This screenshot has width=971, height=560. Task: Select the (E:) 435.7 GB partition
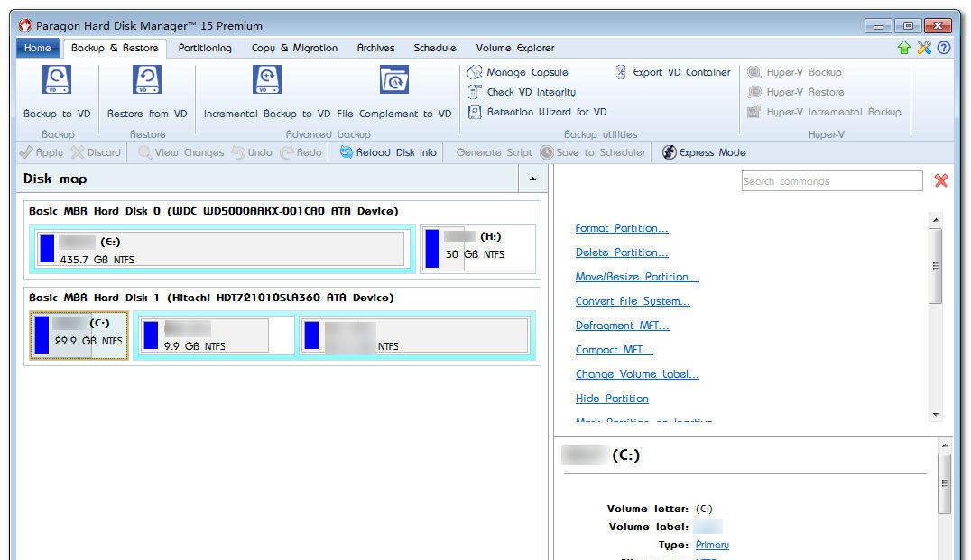221,249
